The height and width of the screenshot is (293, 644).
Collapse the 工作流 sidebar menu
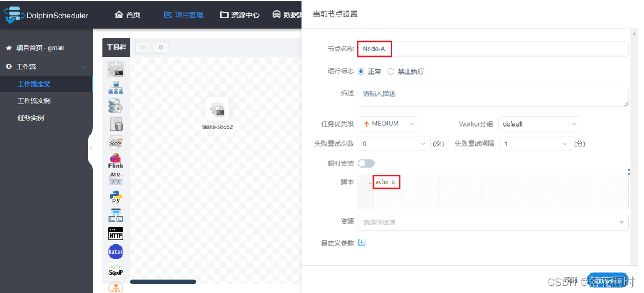pos(46,66)
